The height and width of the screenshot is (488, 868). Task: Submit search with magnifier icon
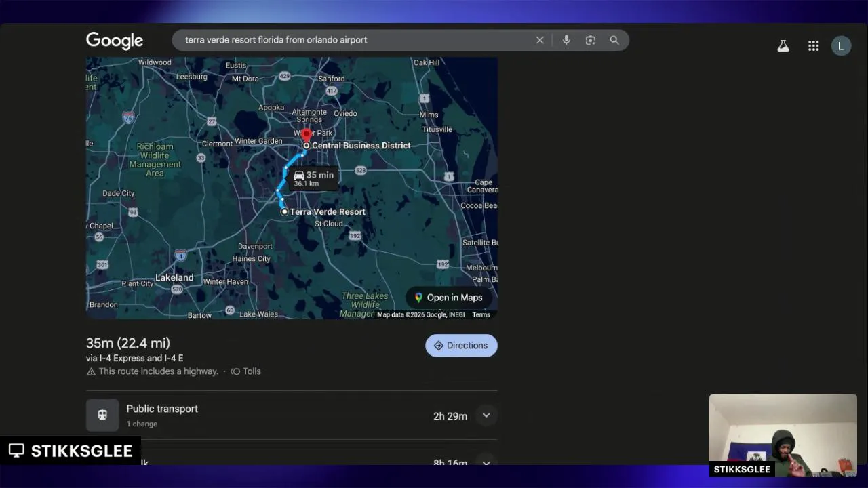614,40
